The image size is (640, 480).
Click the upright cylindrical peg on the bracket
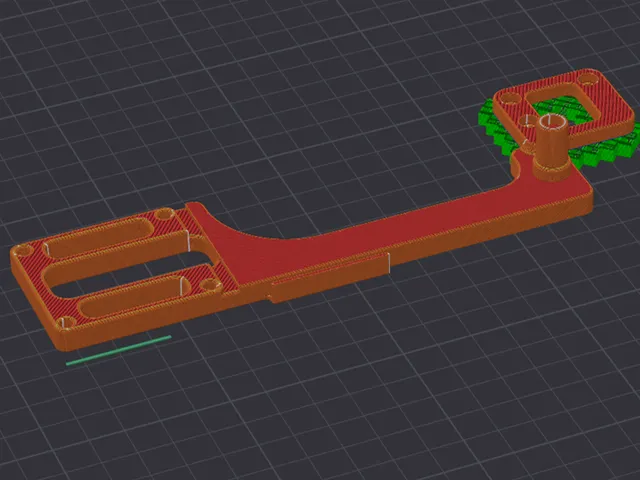551,147
